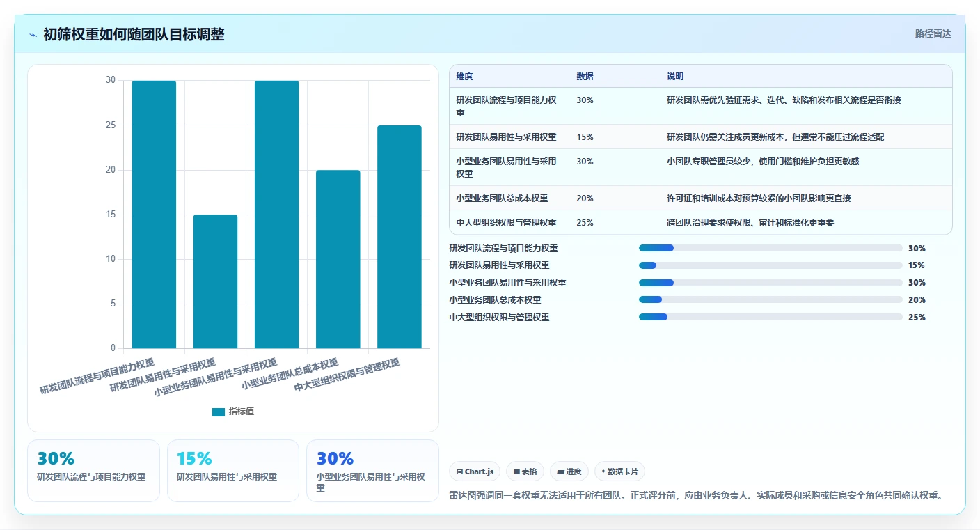
Task: Click the 25% value in the table
Action: point(585,223)
